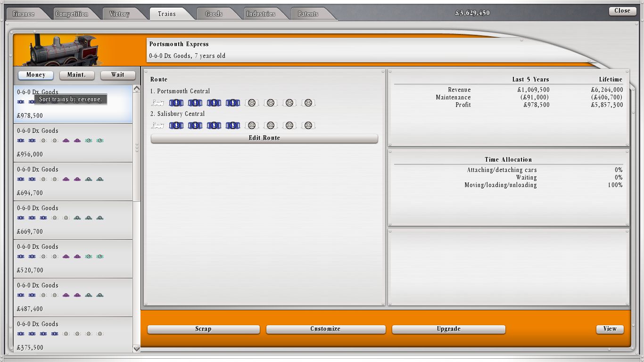The width and height of the screenshot is (644, 362).
Task: Click the £3,629,450 cash balance
Action: click(x=472, y=13)
